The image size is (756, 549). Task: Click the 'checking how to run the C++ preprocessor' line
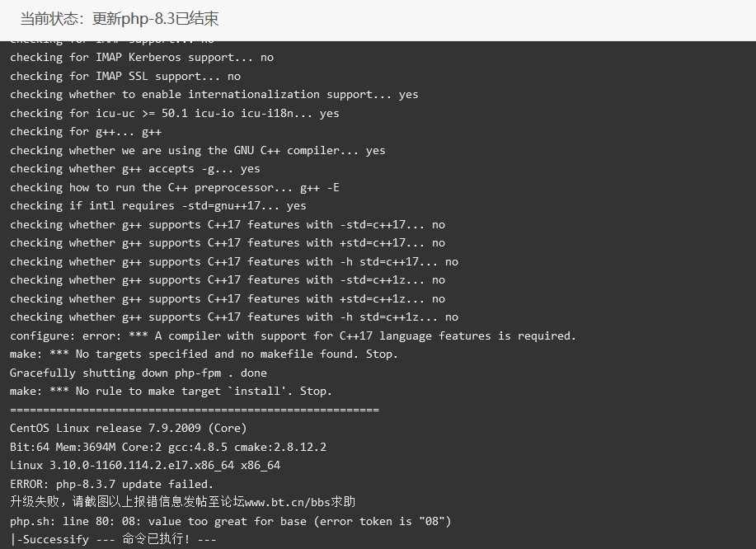[x=175, y=188]
